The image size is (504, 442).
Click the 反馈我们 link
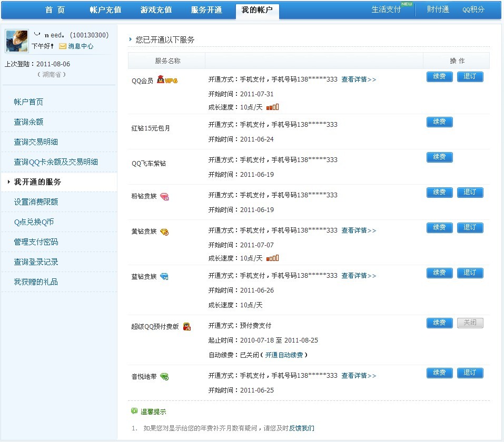(x=301, y=428)
